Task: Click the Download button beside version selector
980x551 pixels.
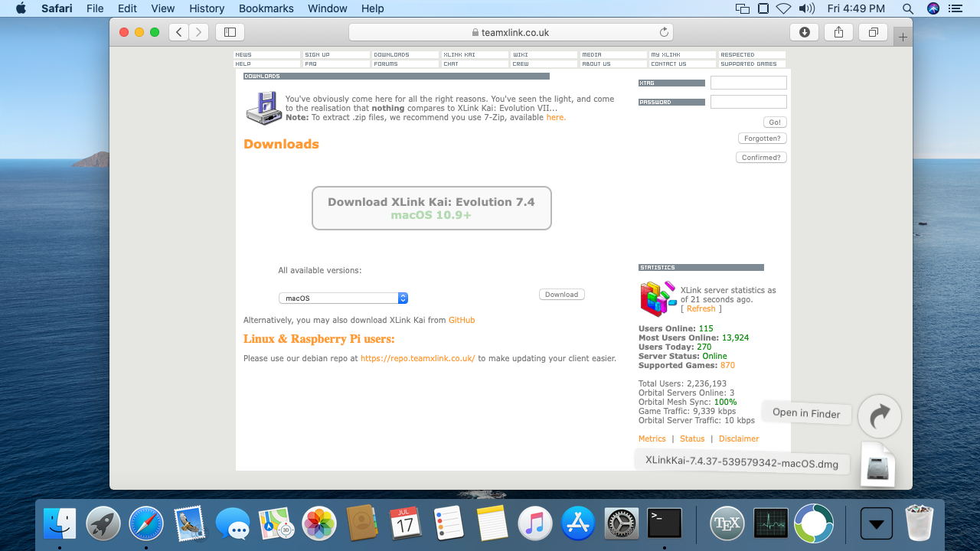Action: coord(561,295)
